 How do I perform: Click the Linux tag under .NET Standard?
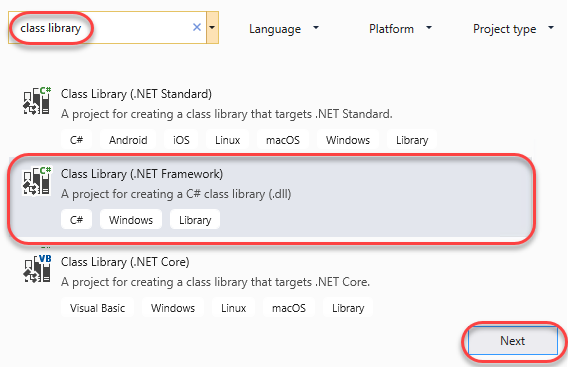pos(227,140)
